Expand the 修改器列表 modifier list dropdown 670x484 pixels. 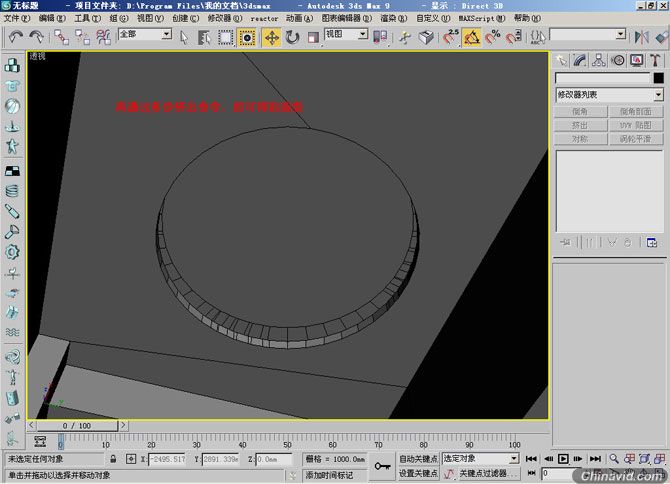[x=658, y=94]
